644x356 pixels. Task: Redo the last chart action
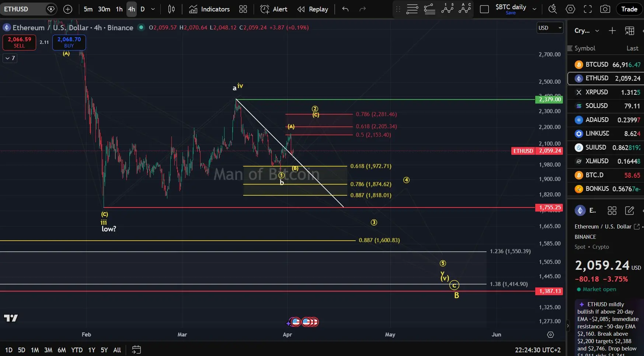tap(362, 9)
